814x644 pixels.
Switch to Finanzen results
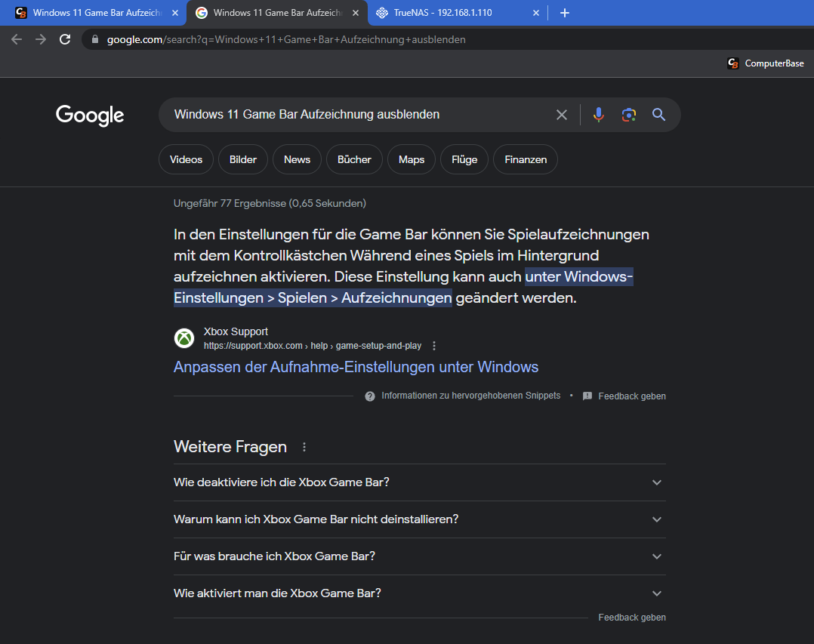click(x=526, y=159)
